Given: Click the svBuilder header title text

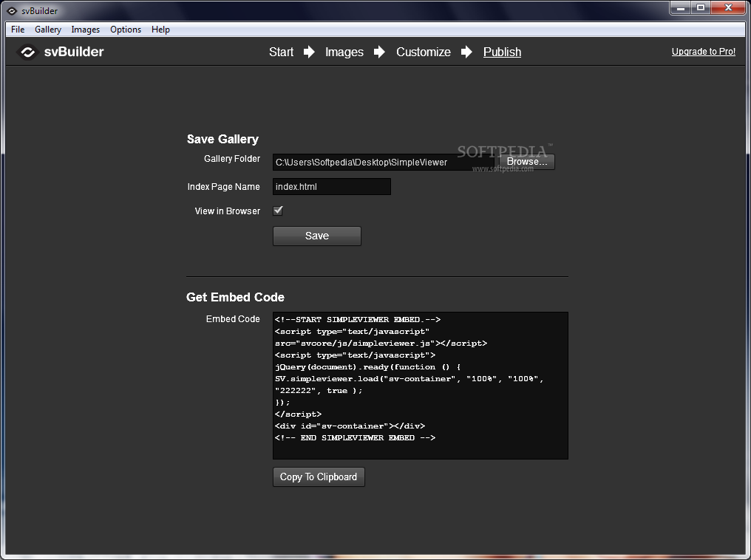Looking at the screenshot, I should tap(74, 52).
